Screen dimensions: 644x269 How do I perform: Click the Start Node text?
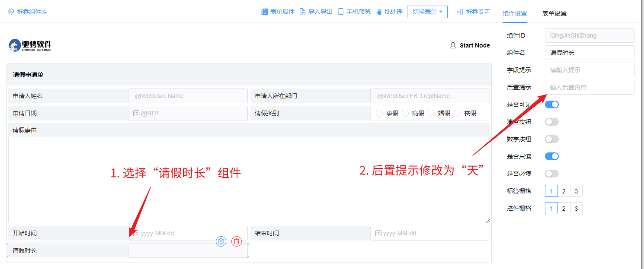pos(475,45)
